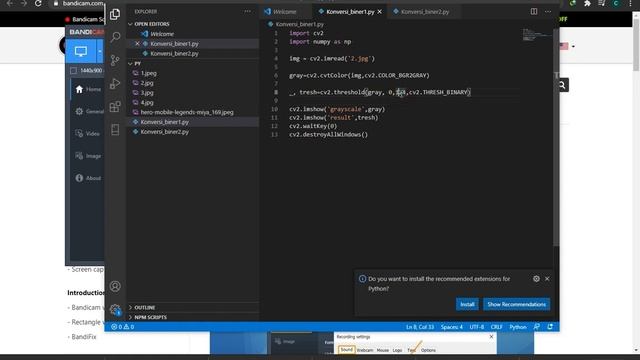Click line 10 with cv2.imshow grayscale code
The image size is (640, 360).
coord(337,109)
